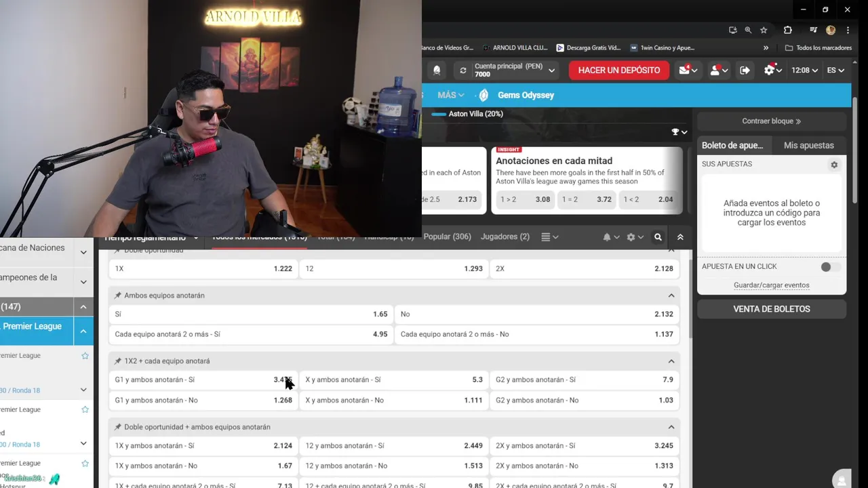The image size is (868, 488).
Task: Star the Hotspur match as favorite
Action: 85,464
